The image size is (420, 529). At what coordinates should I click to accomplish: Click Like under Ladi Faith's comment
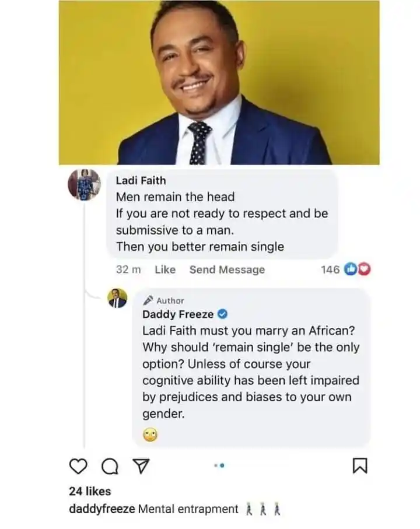click(165, 269)
